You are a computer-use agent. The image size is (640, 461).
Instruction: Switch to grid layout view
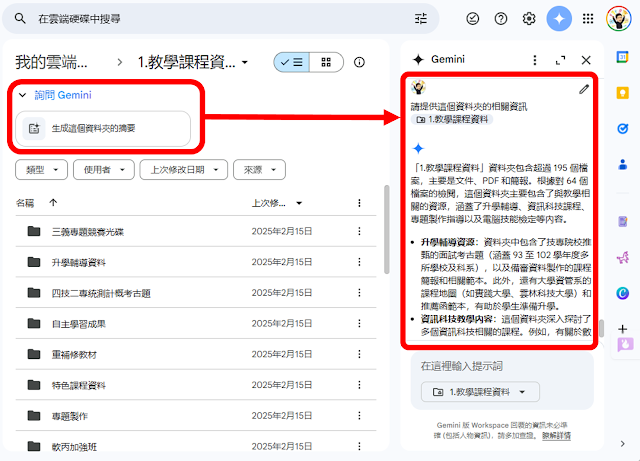pyautogui.click(x=326, y=62)
